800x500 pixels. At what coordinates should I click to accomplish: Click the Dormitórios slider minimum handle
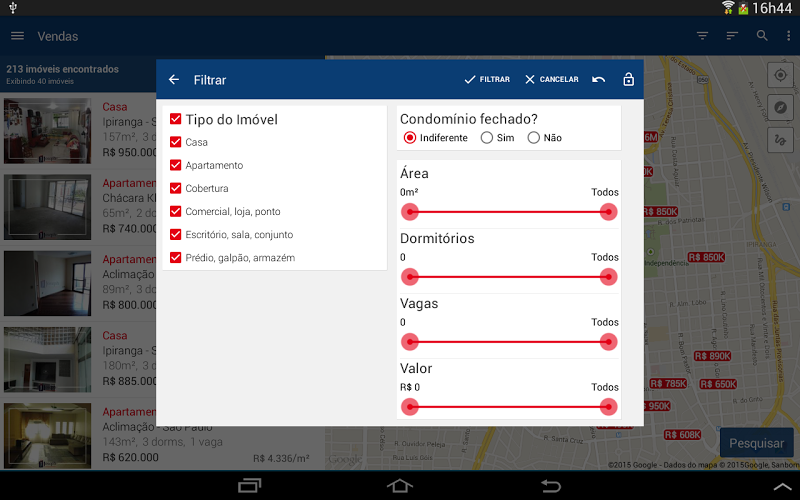410,277
